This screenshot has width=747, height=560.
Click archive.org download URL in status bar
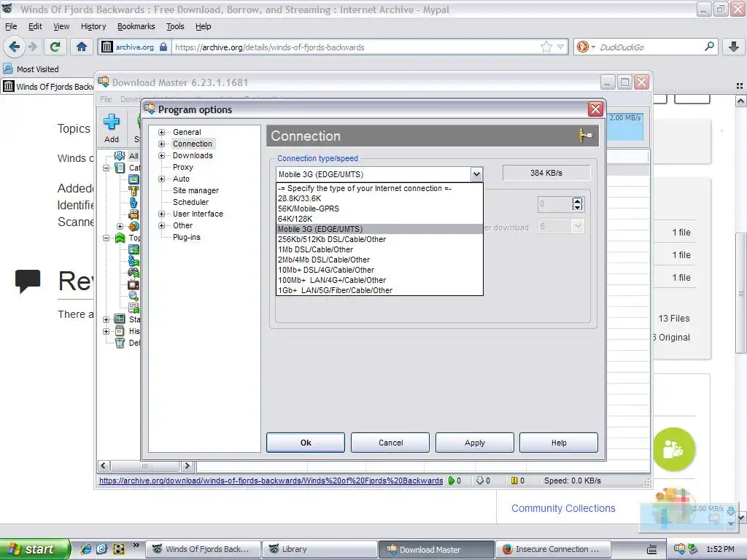(x=271, y=481)
